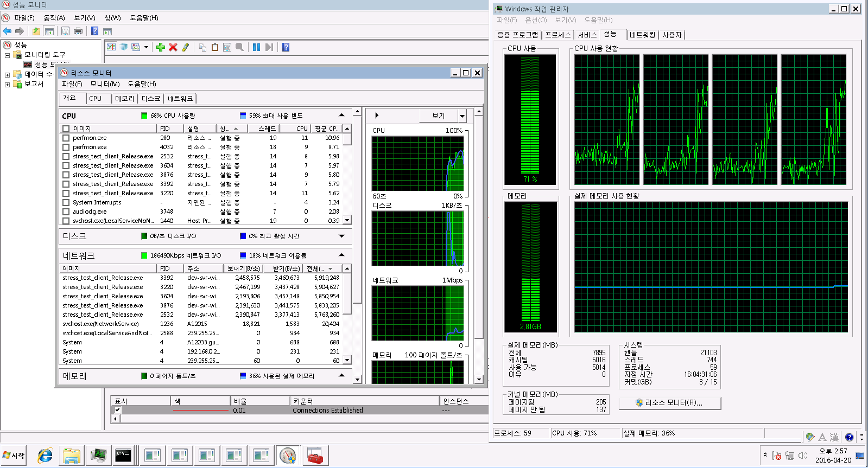
Task: Switch to the Memory tab in Resource Monitor
Action: pyautogui.click(x=124, y=99)
